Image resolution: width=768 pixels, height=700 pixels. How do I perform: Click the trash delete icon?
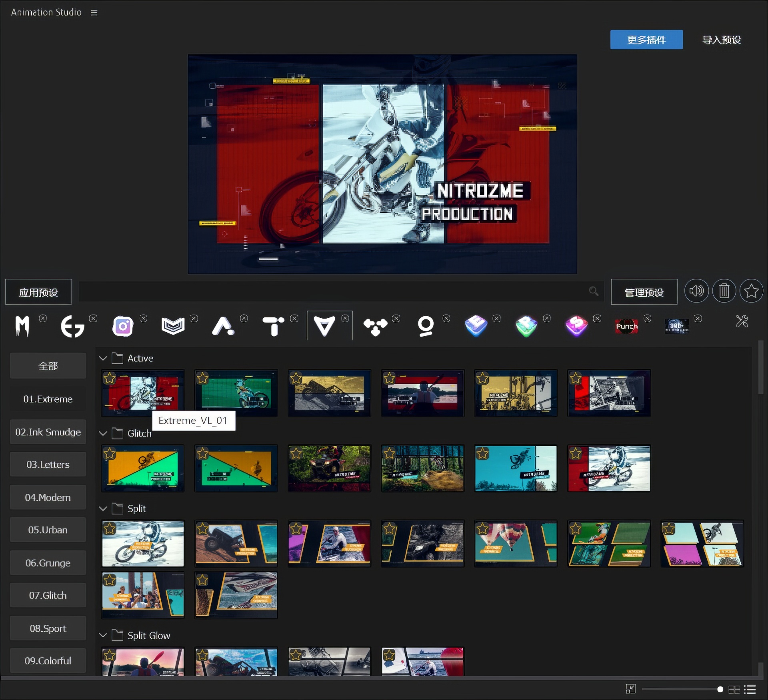[724, 291]
